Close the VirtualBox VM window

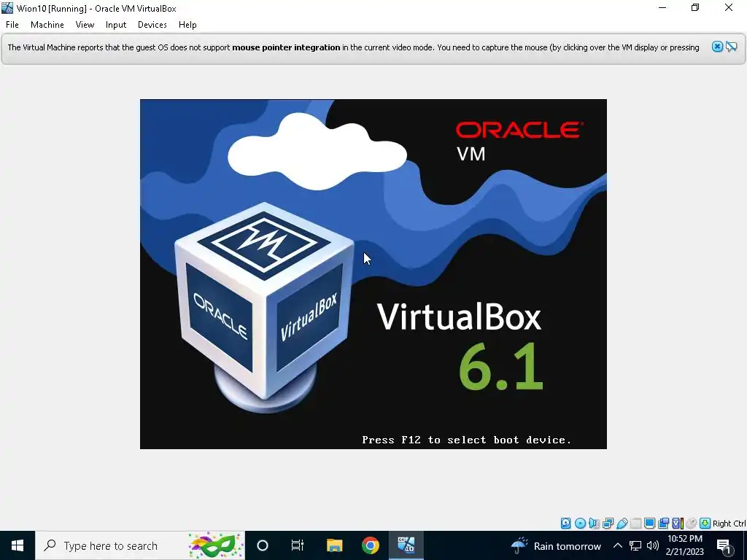729,7
